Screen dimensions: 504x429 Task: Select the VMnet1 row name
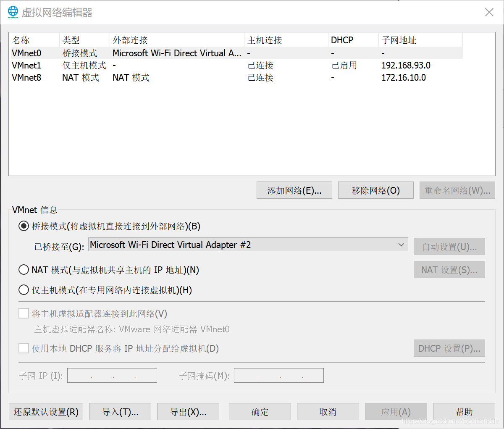point(26,65)
